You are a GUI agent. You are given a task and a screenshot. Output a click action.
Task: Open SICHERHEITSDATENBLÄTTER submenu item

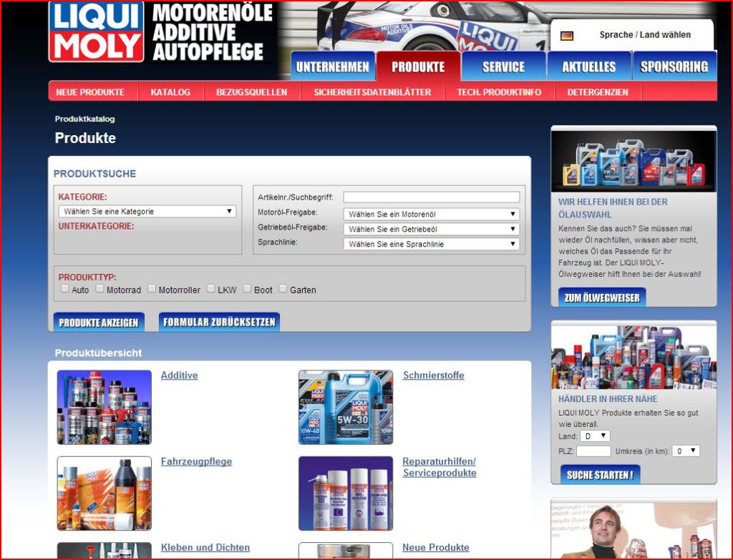point(372,92)
